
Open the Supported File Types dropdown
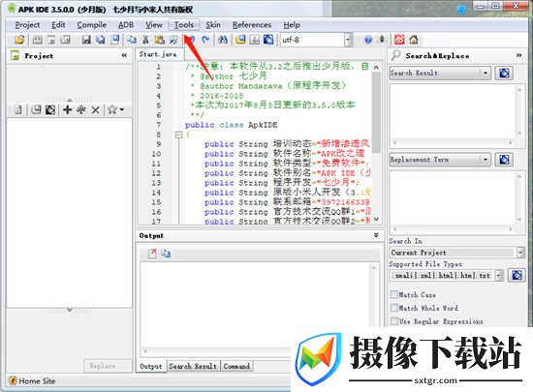pyautogui.click(x=499, y=275)
